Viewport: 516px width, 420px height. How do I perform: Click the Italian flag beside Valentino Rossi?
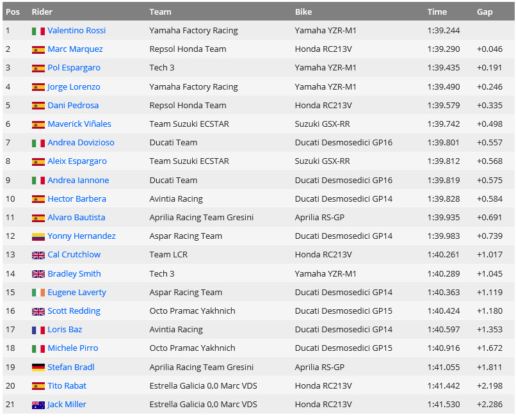[x=38, y=31]
